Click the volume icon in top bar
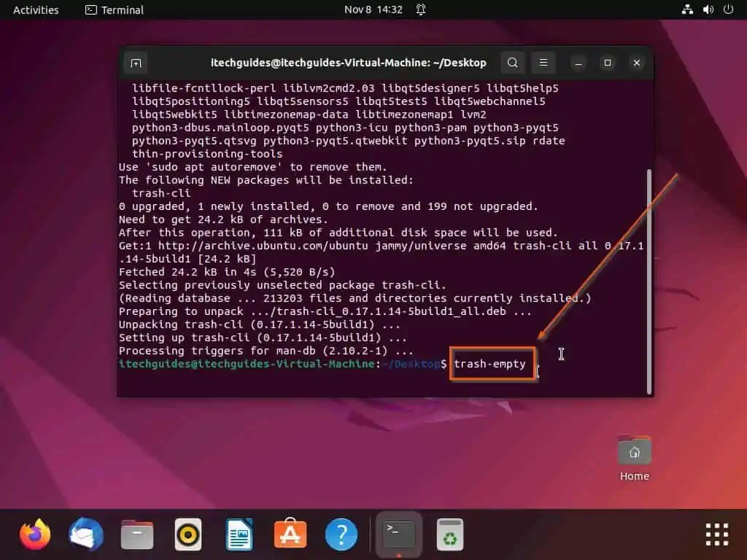 pos(708,9)
